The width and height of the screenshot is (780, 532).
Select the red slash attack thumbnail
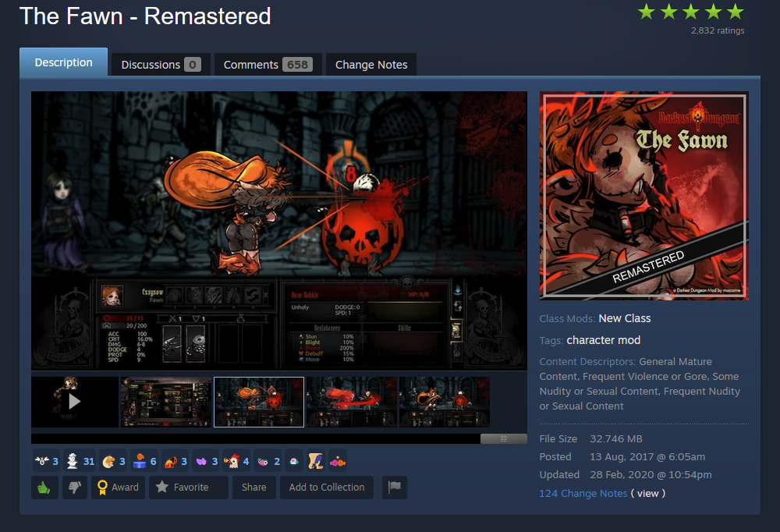(x=351, y=402)
